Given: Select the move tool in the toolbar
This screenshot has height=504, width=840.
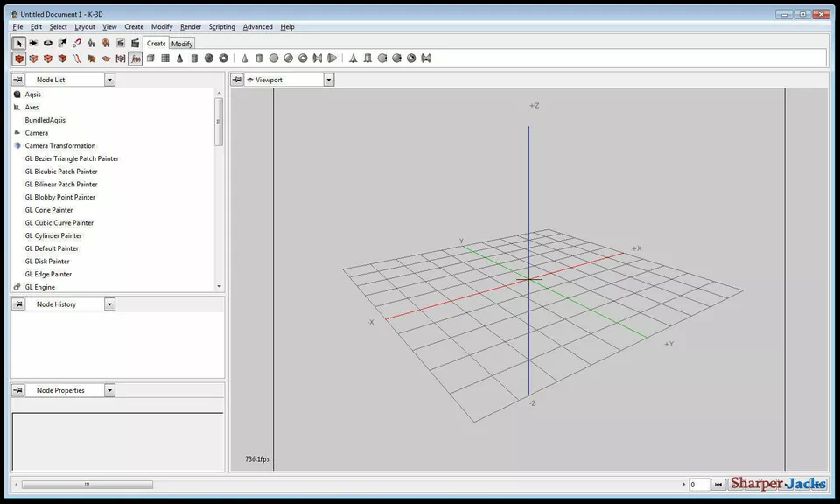Looking at the screenshot, I should [x=33, y=43].
